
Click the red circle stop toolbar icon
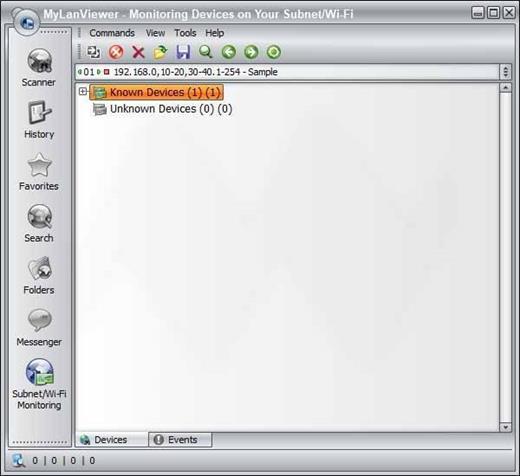click(x=116, y=52)
